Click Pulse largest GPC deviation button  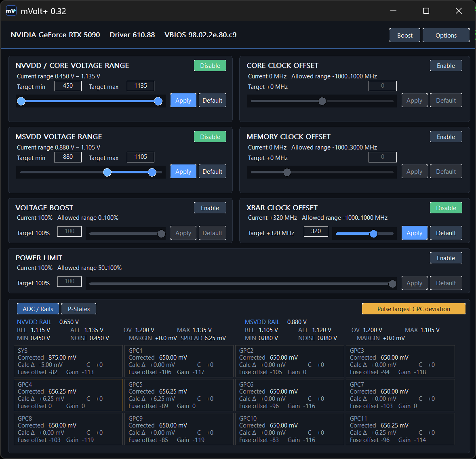coord(413,309)
